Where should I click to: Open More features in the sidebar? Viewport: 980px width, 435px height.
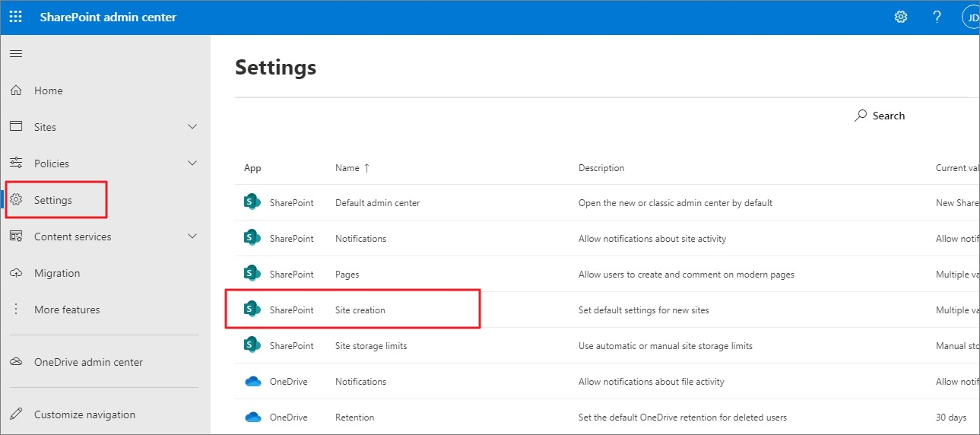[x=67, y=310]
